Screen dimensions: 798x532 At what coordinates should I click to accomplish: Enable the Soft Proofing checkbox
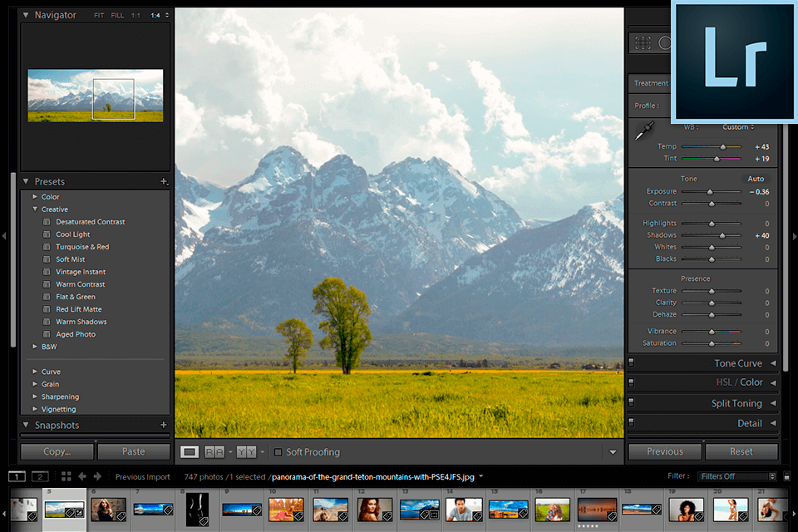278,452
